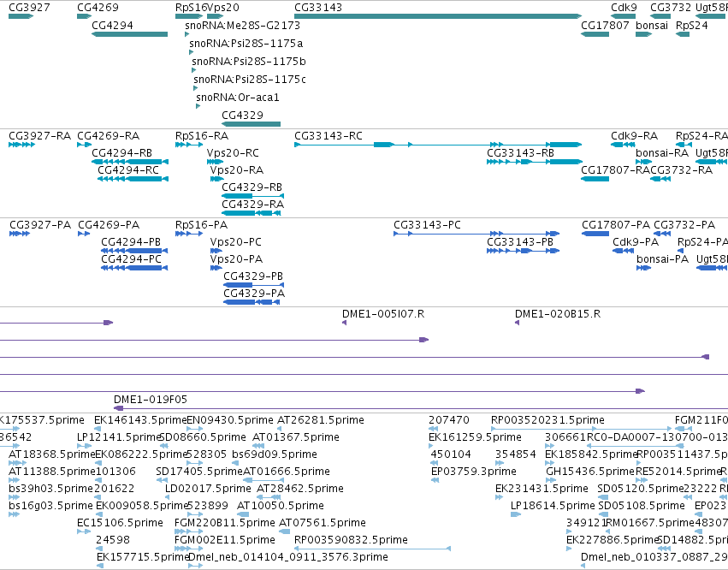Click the CG4294-PB protein

coord(134,251)
